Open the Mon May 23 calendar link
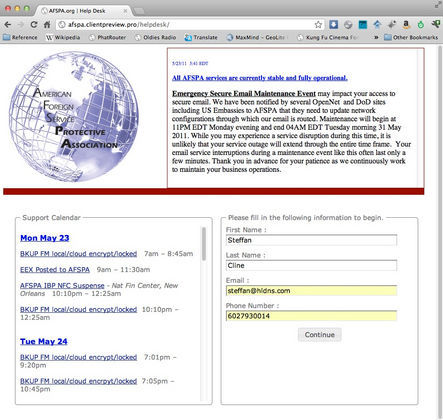The width and height of the screenshot is (443, 420). (x=45, y=238)
